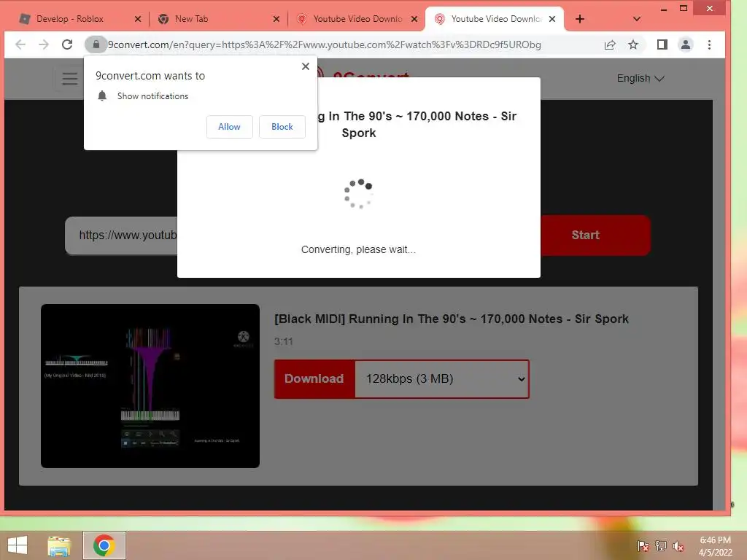The image size is (747, 560).
Task: Click the video title Running In The 90's
Action: click(451, 319)
